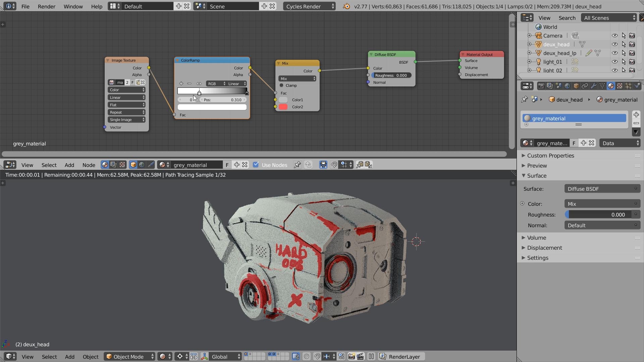The width and height of the screenshot is (644, 362).
Task: Open the Material properties tab sphere icon
Action: click(611, 86)
